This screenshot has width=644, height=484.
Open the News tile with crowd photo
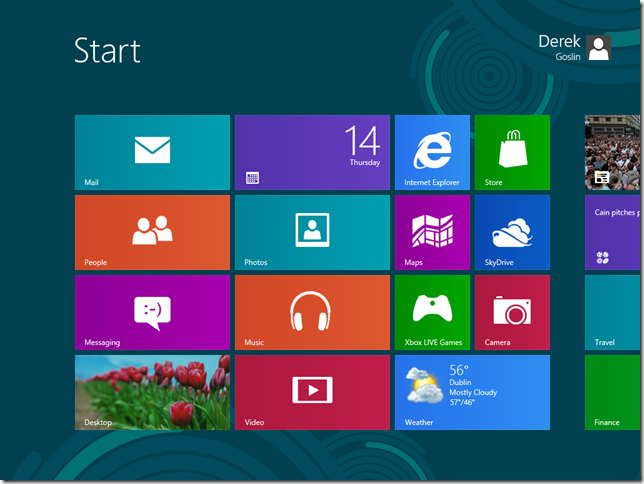[612, 152]
